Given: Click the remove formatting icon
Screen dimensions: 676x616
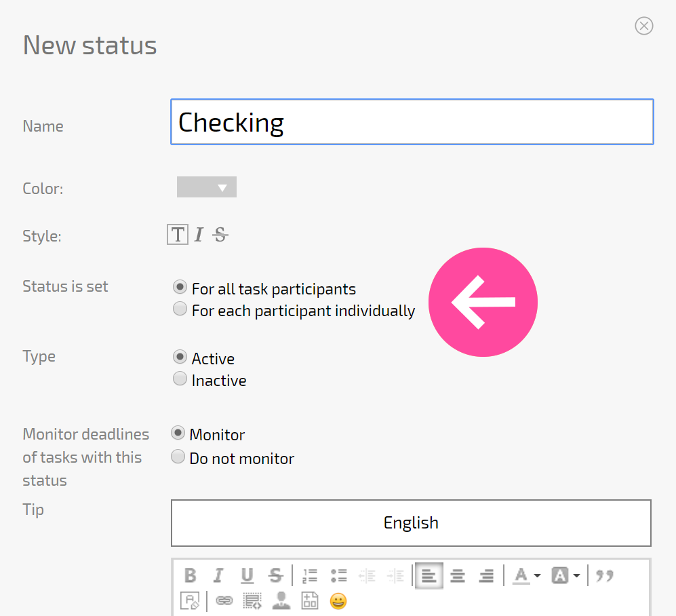Looking at the screenshot, I should pyautogui.click(x=190, y=600).
